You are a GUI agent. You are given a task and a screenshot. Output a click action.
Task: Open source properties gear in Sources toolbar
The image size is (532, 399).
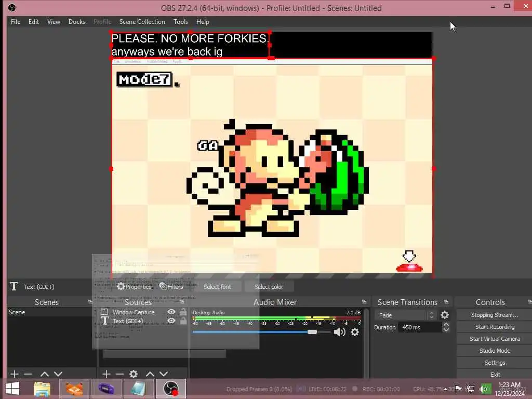pyautogui.click(x=134, y=374)
